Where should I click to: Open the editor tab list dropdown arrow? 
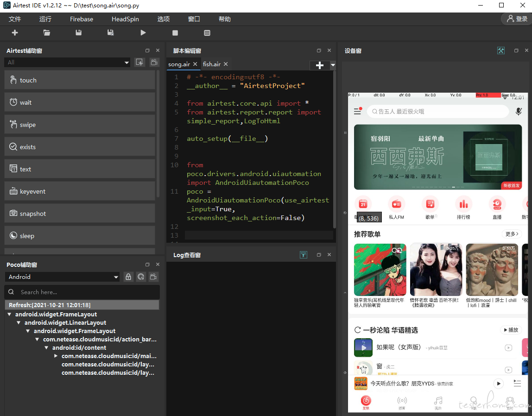333,65
